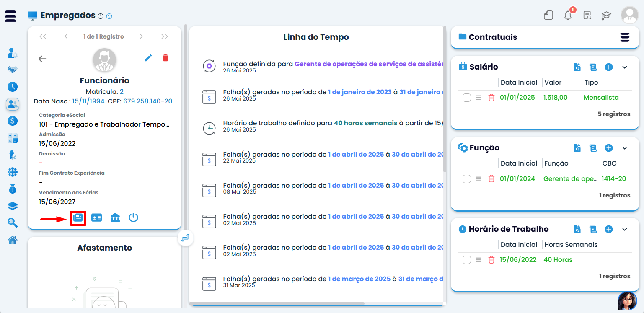Open the arrow-with-percent icon in the sidebar
Viewport: 644px width, 313px height.
(13, 155)
